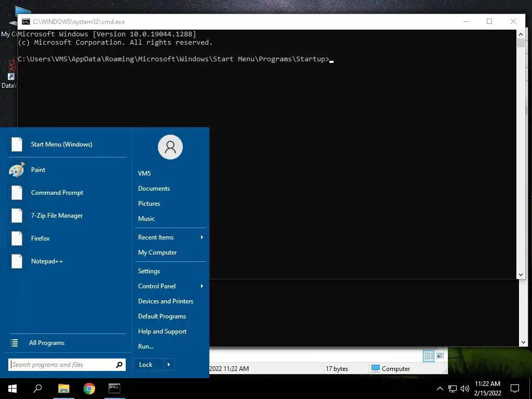The width and height of the screenshot is (532, 399).
Task: Open the Lock options arrow
Action: (169, 365)
